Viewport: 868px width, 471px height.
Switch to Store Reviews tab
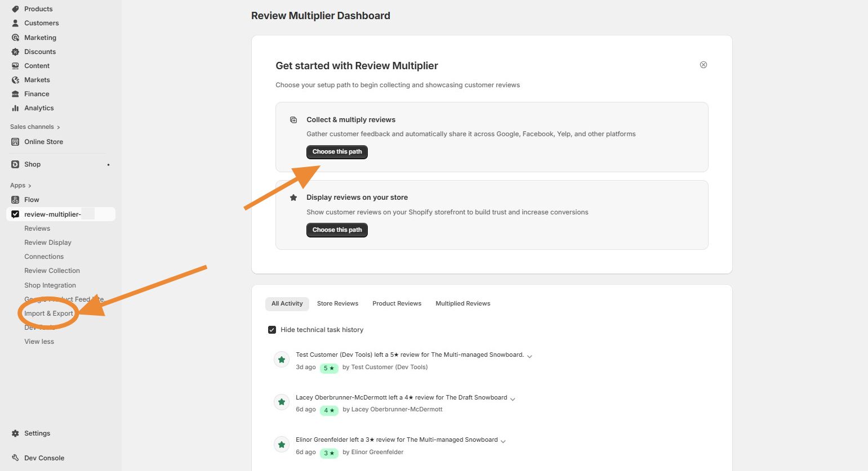337,304
